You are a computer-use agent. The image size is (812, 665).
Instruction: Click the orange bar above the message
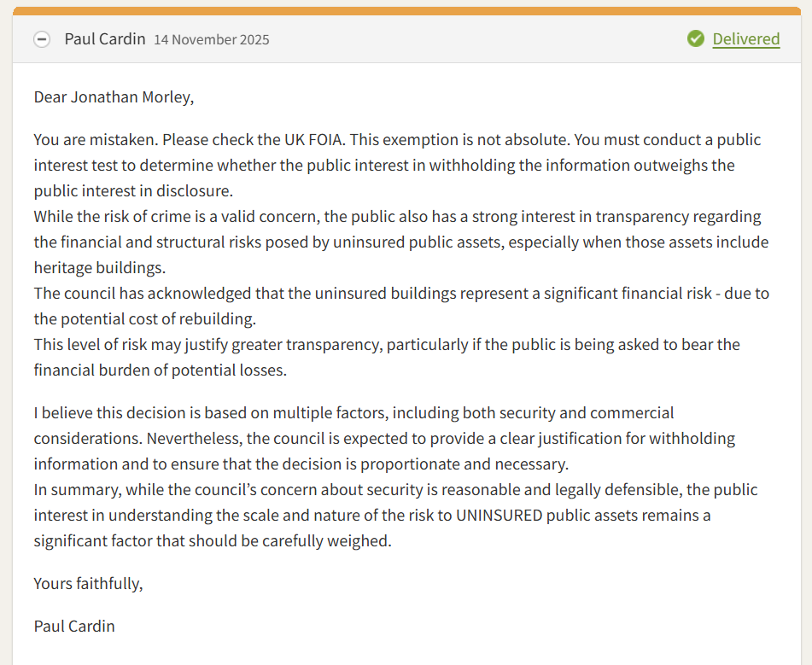(x=406, y=11)
